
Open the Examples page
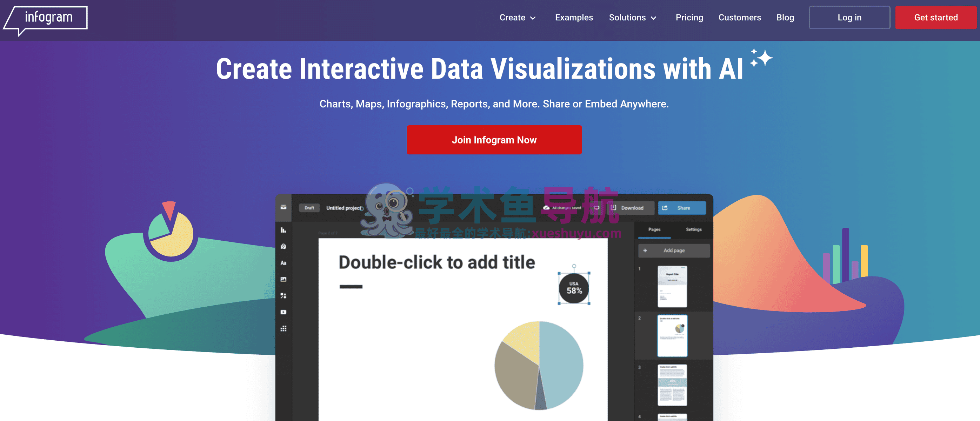(573, 18)
